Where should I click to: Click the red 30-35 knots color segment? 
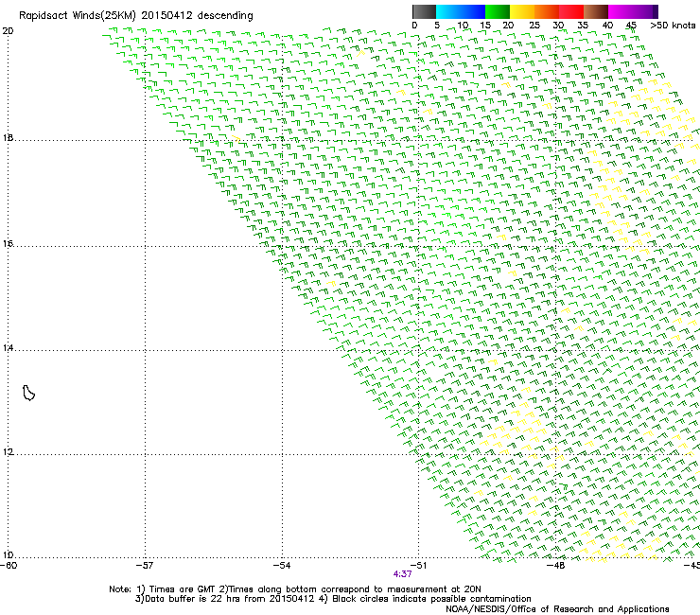(571, 11)
